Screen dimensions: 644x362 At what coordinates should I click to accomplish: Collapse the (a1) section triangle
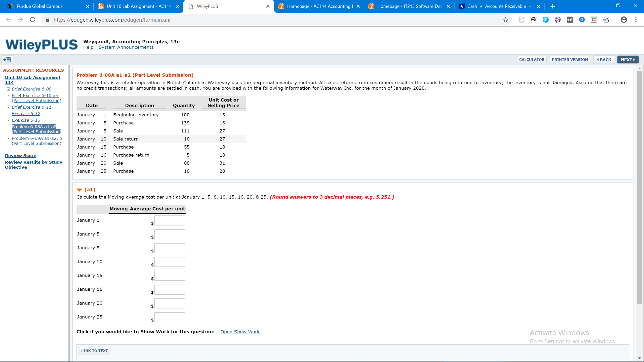(79, 190)
